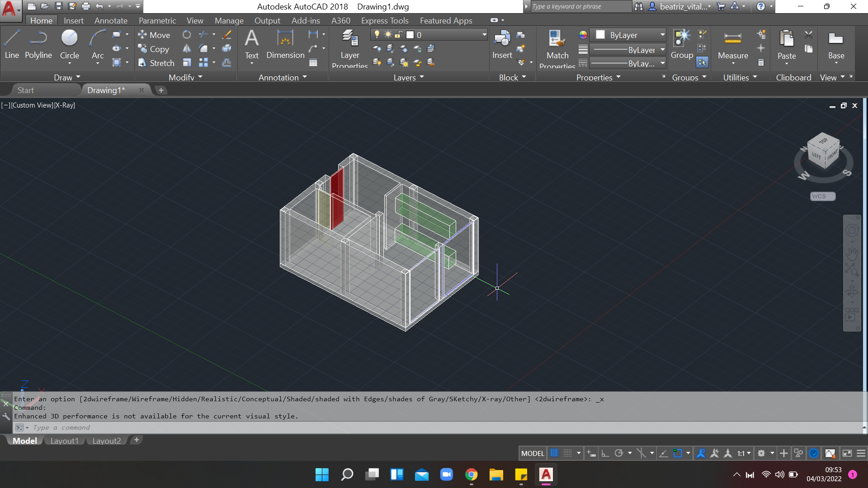The height and width of the screenshot is (488, 868).
Task: Select the Polyline tool
Action: (38, 44)
